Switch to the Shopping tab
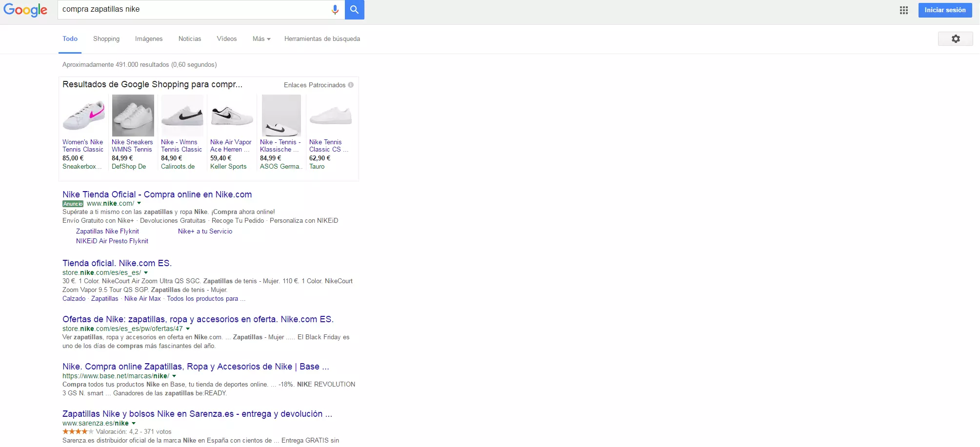Screen dimensions: 980x447 pos(106,39)
